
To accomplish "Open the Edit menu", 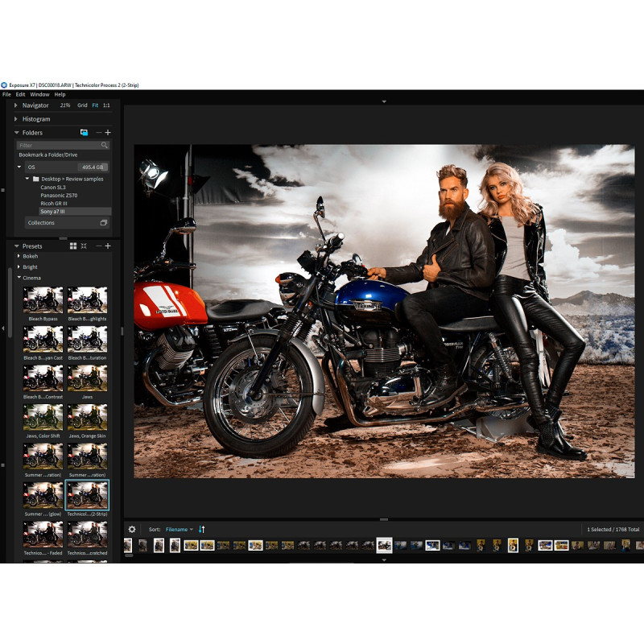I will [20, 94].
